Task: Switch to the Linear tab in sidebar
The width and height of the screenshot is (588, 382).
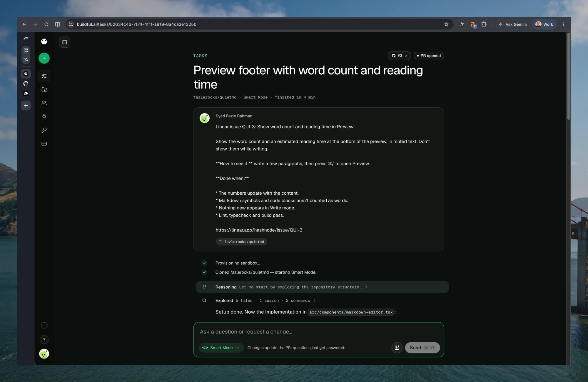Action: point(26,94)
